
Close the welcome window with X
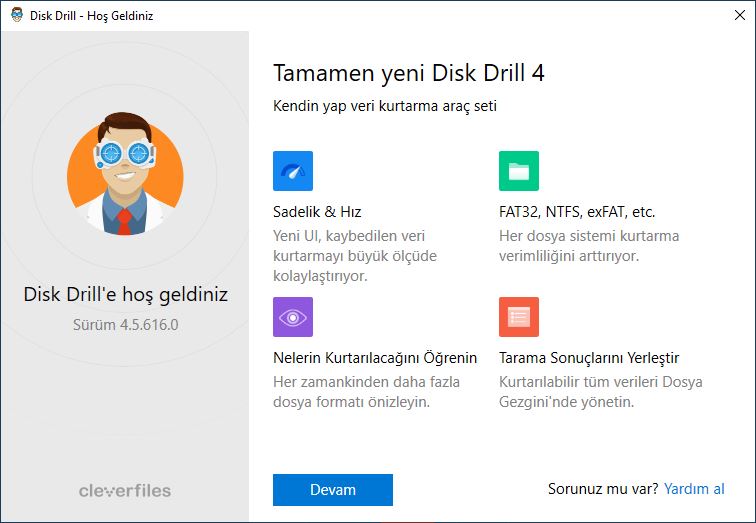(740, 15)
